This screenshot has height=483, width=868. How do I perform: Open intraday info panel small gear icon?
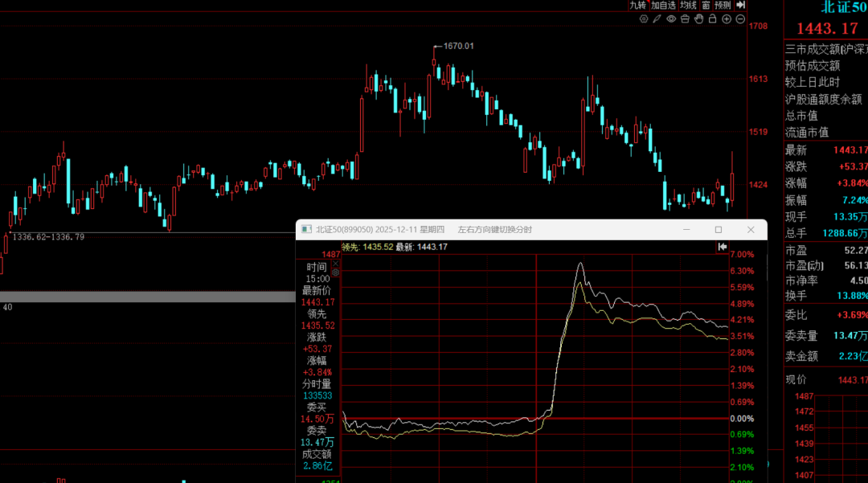click(335, 272)
